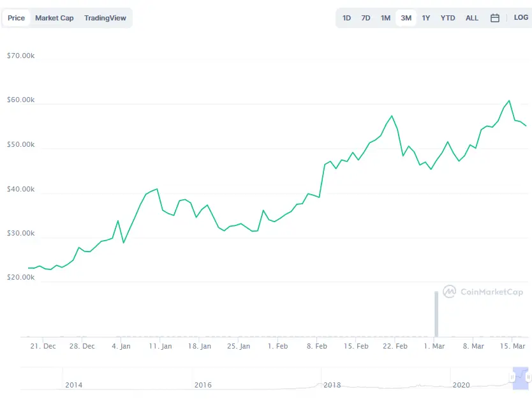
Task: Click the left handle of range navigator
Action: 512,377
